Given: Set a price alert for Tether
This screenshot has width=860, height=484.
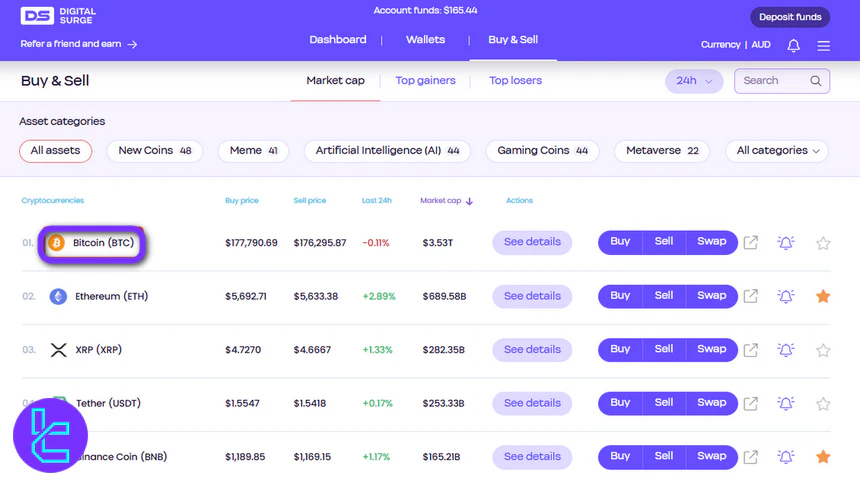Looking at the screenshot, I should (785, 403).
